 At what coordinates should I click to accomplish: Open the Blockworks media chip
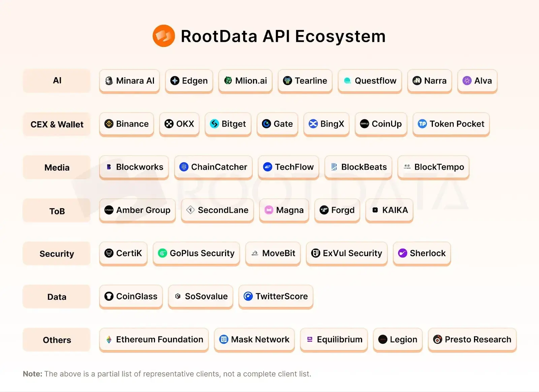pos(134,167)
